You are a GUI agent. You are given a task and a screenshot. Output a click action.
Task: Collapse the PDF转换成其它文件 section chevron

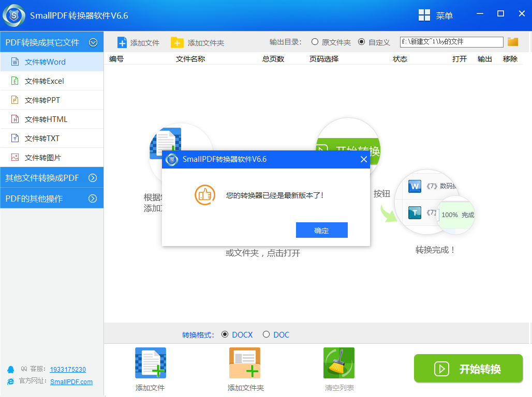tap(93, 42)
